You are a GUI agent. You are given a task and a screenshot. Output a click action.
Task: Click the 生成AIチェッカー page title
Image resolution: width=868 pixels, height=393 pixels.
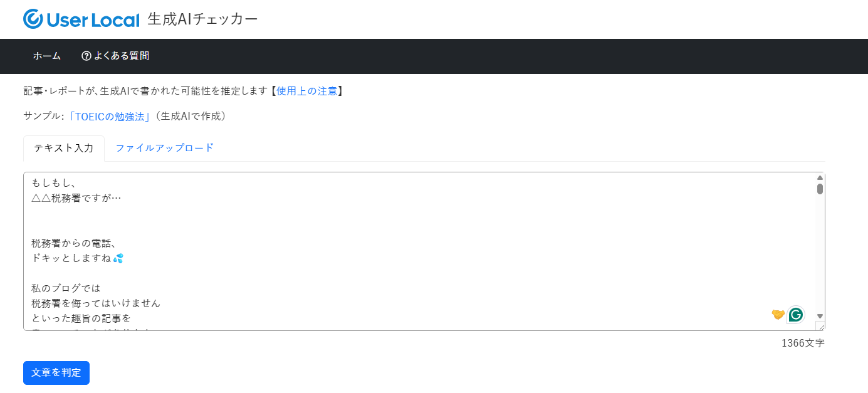202,19
